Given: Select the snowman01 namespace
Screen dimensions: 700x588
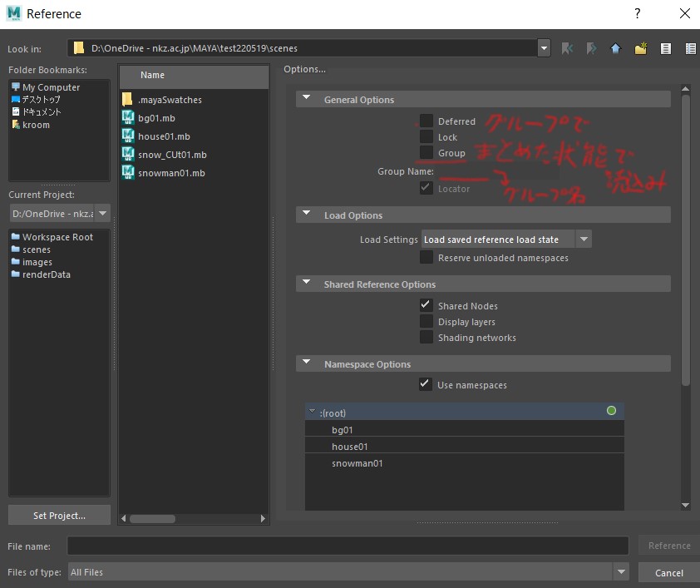Looking at the screenshot, I should coord(464,463).
